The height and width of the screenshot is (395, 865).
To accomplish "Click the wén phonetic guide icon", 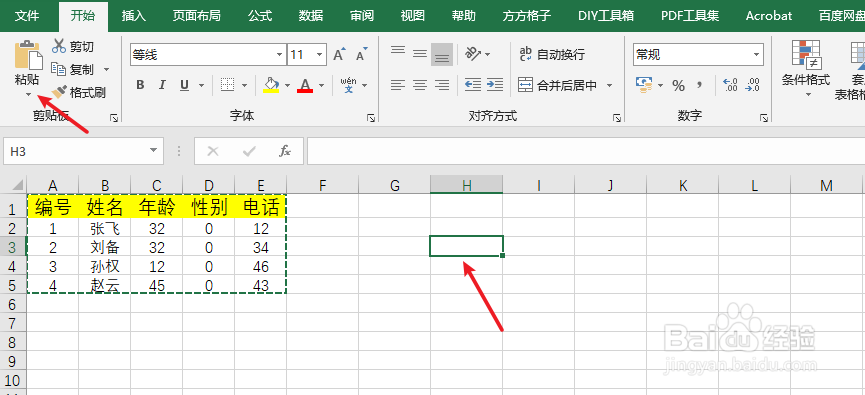I will point(349,84).
